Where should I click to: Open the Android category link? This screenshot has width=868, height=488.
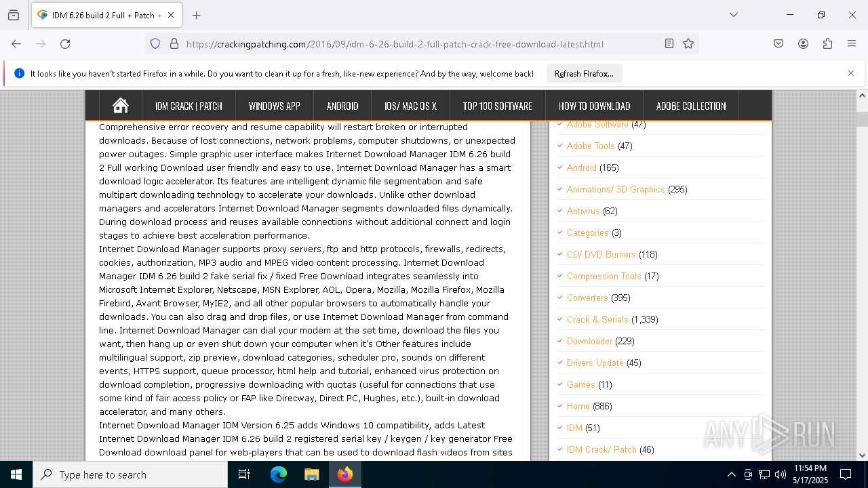tap(582, 167)
